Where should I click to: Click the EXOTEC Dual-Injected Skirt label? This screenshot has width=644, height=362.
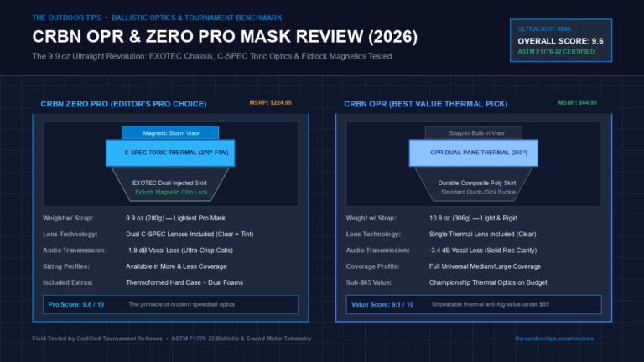(169, 183)
